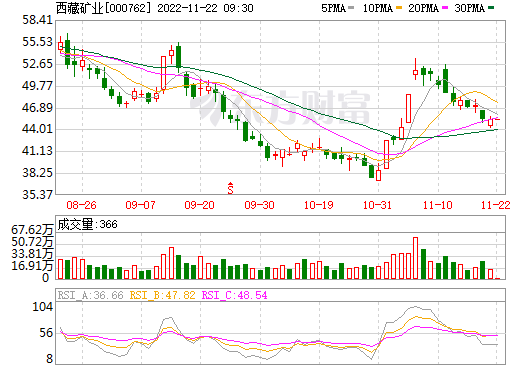Click date axis label 10-19
This screenshot has height=365, width=520.
[319, 205]
